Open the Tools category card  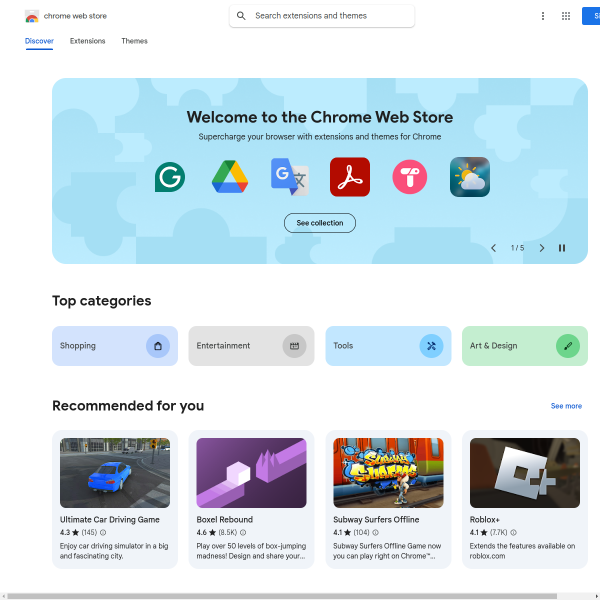(x=388, y=346)
